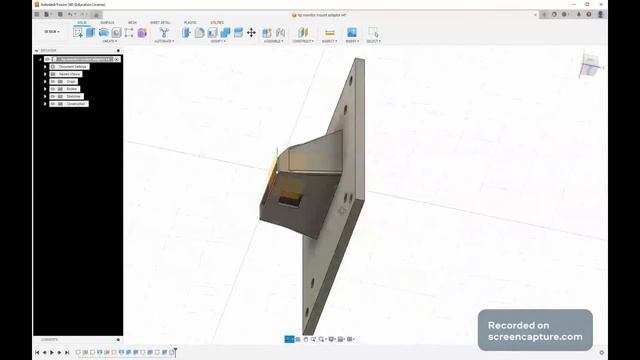Open the MODIFY dropdown menu
The image size is (640, 360).
tap(218, 41)
